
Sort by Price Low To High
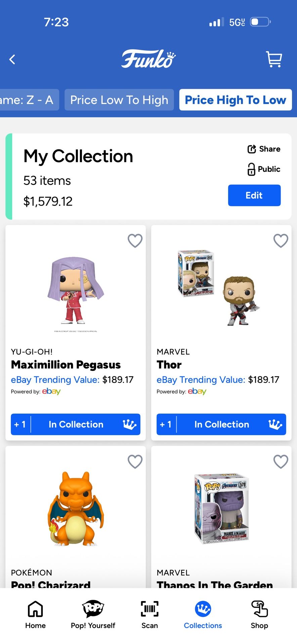pos(119,100)
